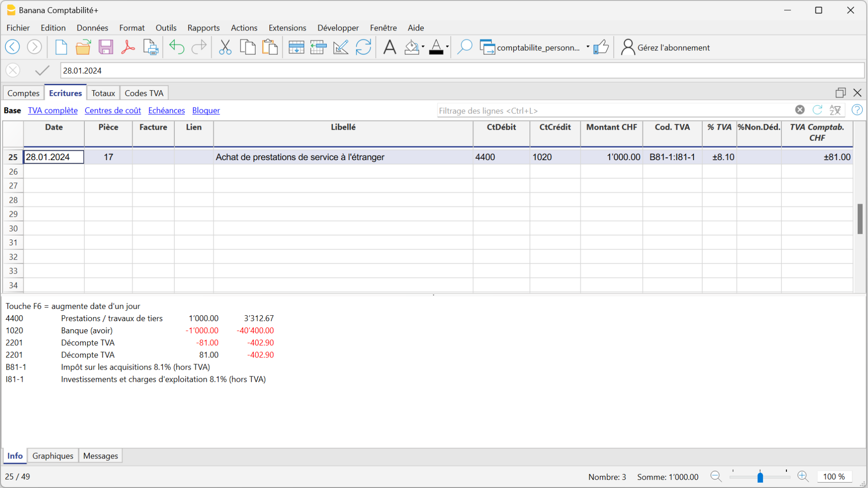The image size is (868, 488).
Task: Click the Recalculate refresh icon
Action: 363,47
